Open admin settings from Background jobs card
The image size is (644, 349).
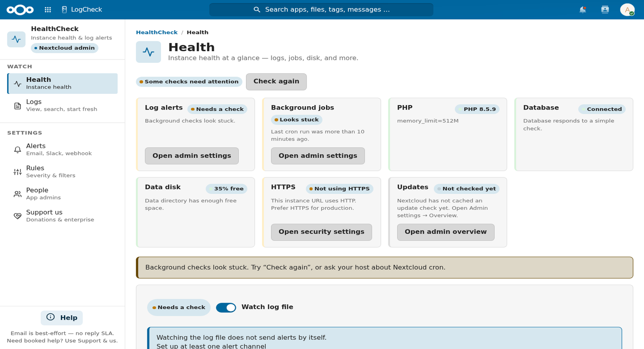pos(318,156)
